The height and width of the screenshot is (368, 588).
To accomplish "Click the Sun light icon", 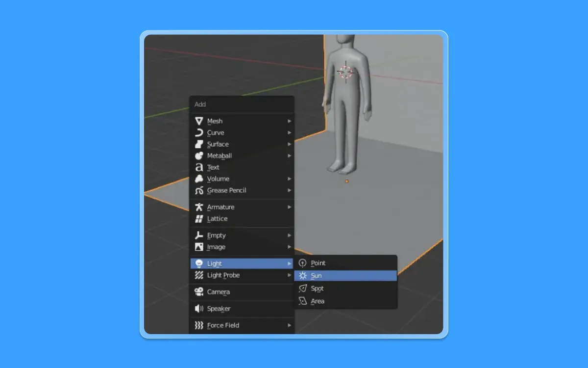I will coord(303,276).
